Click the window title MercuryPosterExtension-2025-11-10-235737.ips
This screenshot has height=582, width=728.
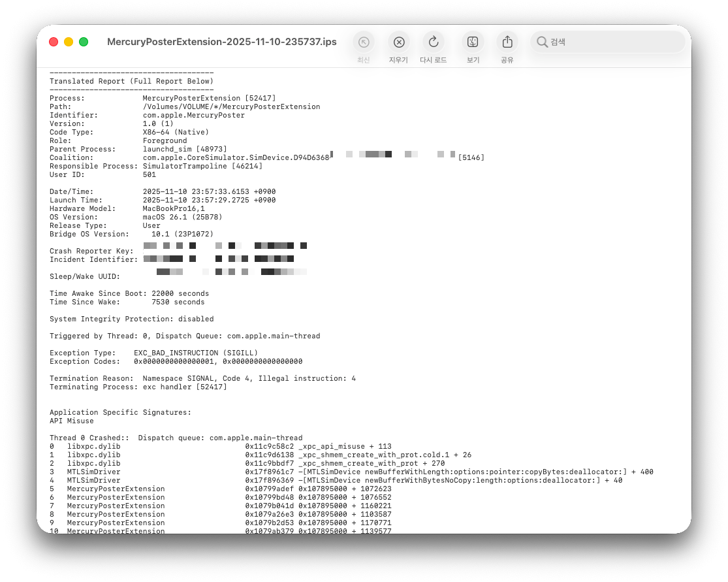[x=222, y=42]
